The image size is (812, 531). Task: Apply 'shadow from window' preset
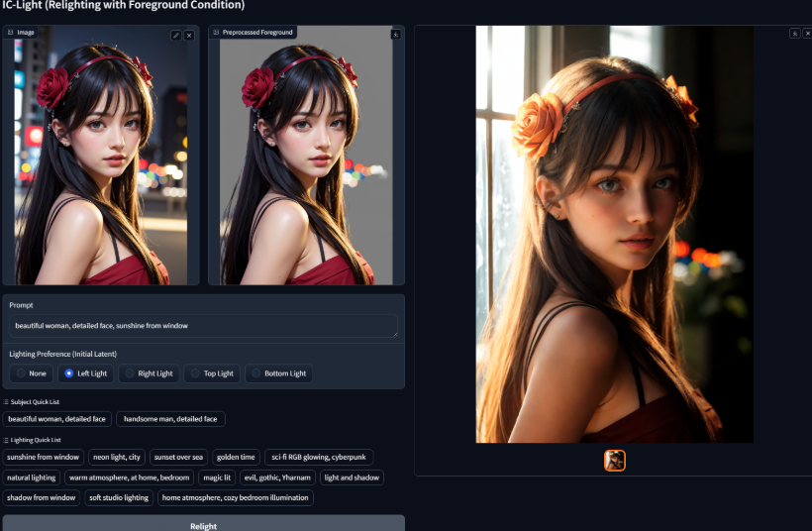(x=41, y=497)
